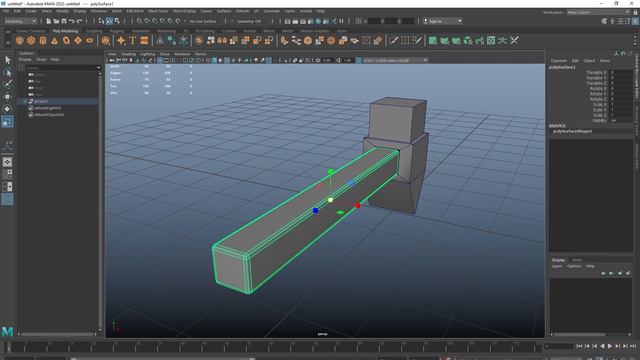
Task: Open the Modeling menu set dropdown
Action: (20, 21)
